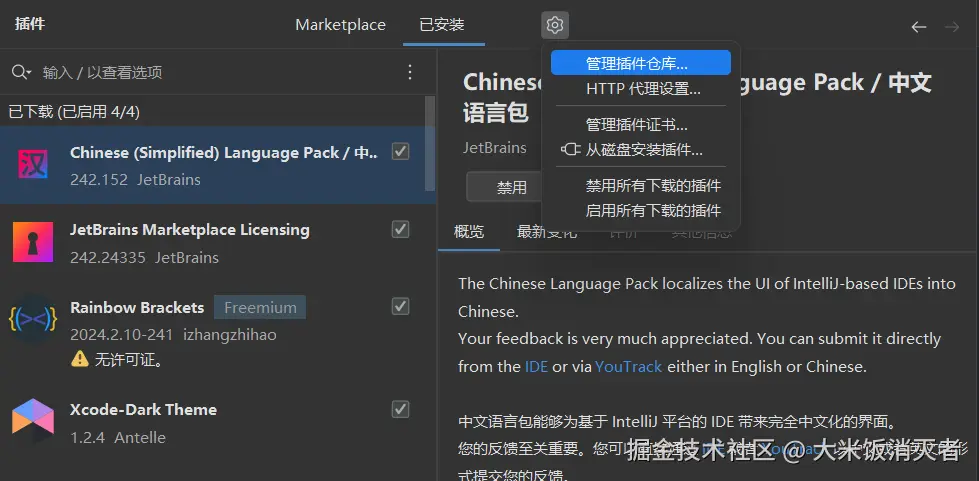The image size is (979, 481).
Task: Click the Rainbow Brackets plugin icon
Action: tap(33, 319)
